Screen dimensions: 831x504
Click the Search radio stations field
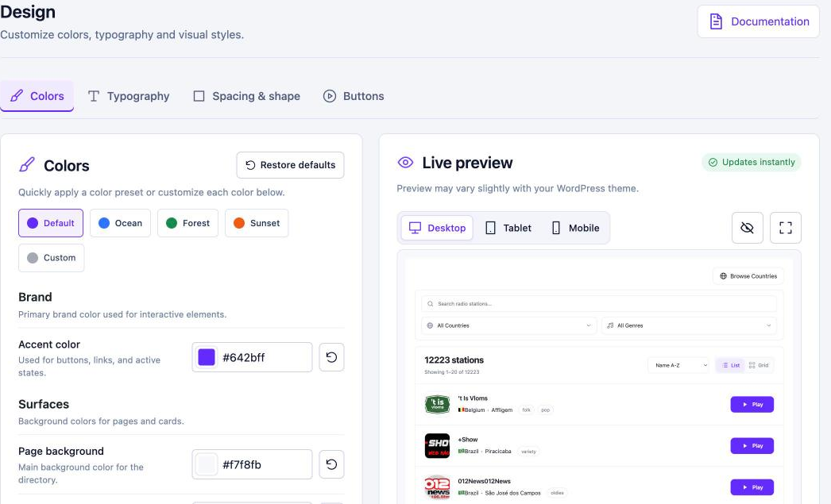tap(599, 304)
